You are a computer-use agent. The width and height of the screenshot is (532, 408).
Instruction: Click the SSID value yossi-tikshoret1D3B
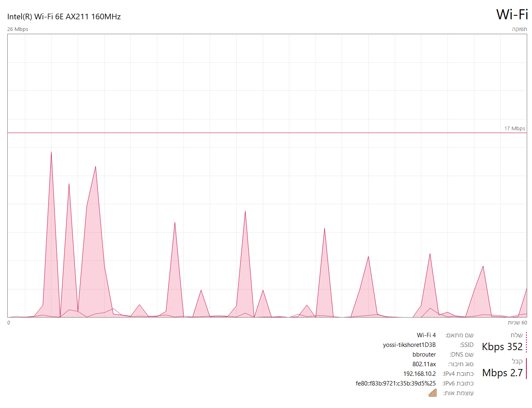click(x=409, y=345)
